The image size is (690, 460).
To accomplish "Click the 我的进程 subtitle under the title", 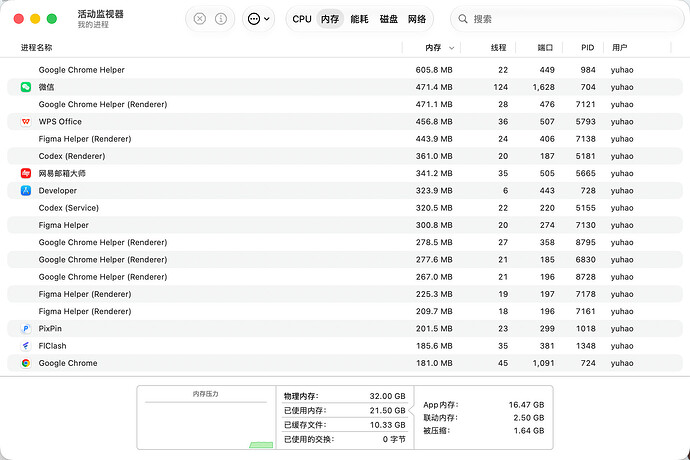I will 93,25.
